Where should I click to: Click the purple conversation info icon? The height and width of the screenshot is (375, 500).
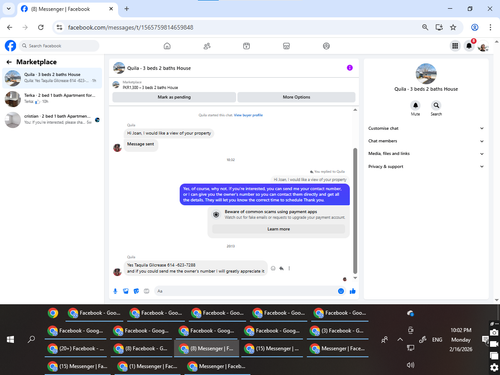click(350, 68)
